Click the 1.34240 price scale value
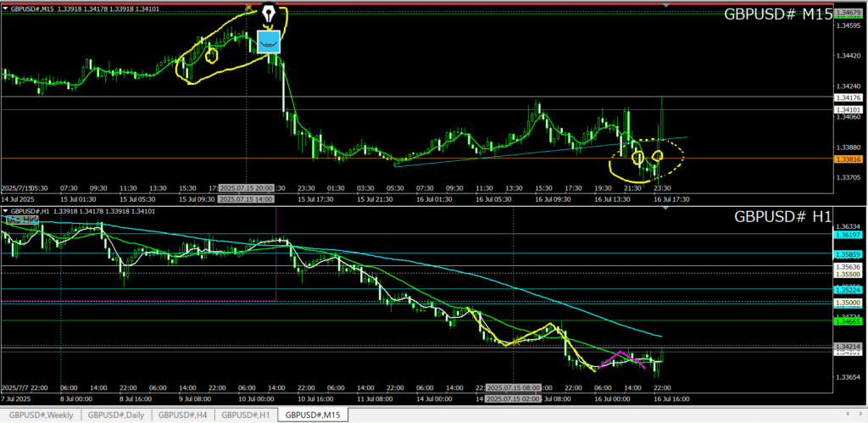The height and width of the screenshot is (423, 868). tap(848, 86)
